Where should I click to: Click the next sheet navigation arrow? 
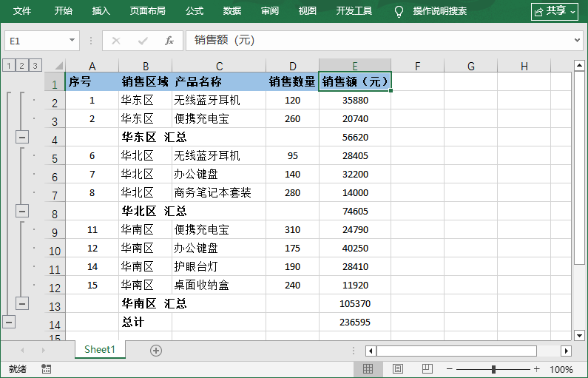43,350
